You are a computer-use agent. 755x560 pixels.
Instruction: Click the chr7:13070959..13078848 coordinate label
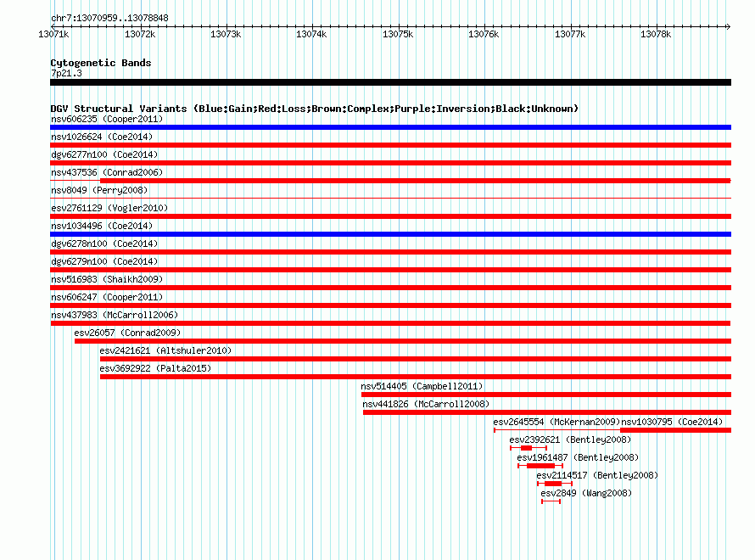pos(109,19)
